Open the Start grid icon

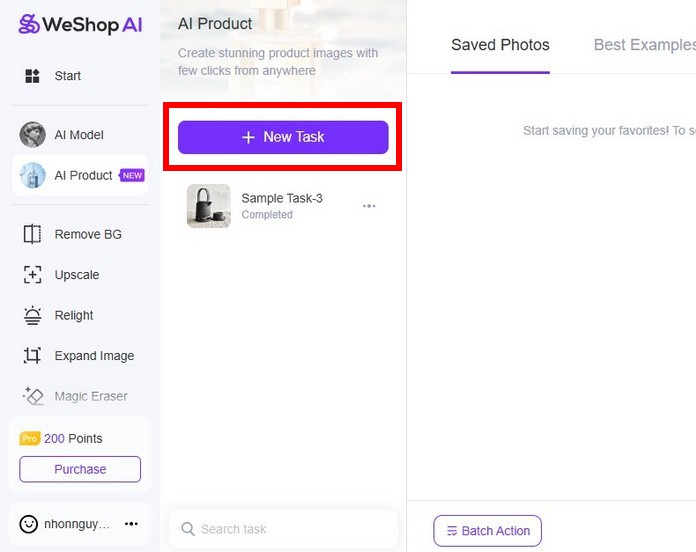click(x=32, y=76)
